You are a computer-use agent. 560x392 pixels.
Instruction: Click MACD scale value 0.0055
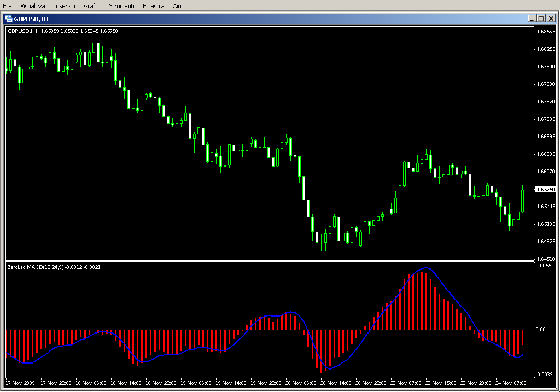[x=543, y=266]
